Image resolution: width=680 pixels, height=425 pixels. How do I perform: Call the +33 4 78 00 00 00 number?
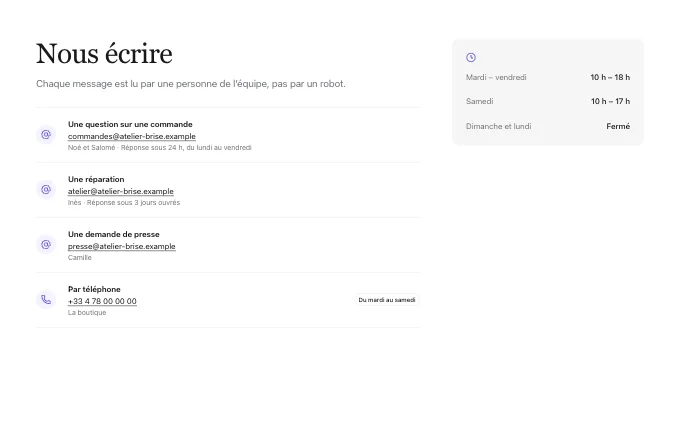102,301
